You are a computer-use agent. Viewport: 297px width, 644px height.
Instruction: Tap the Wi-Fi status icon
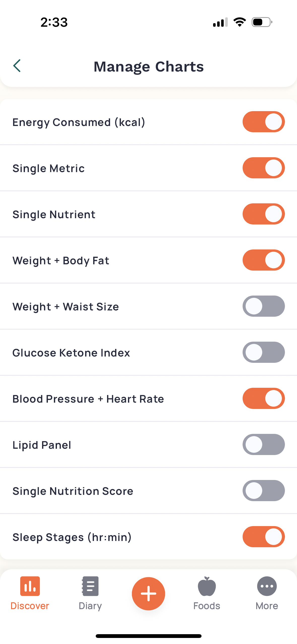tap(240, 22)
